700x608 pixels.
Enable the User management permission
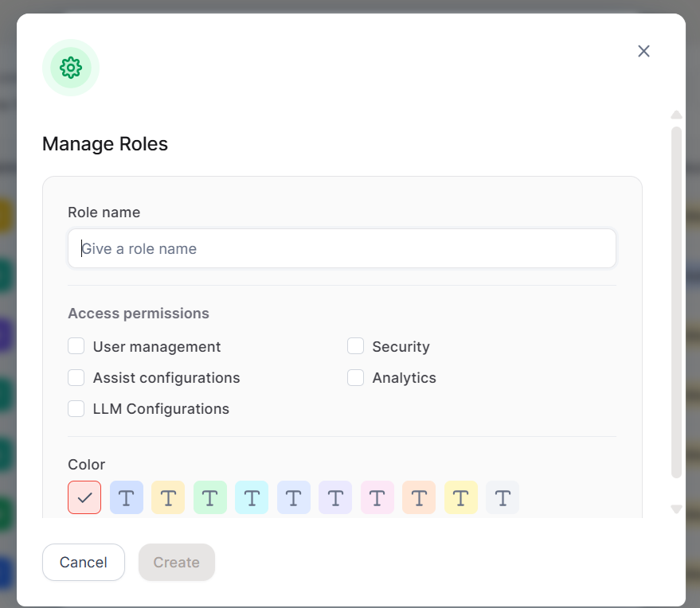[x=76, y=346]
